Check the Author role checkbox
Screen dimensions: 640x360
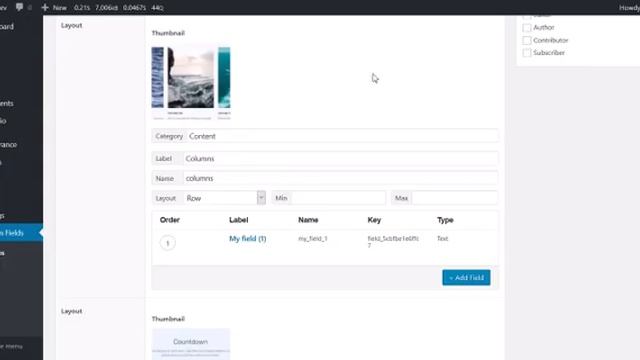click(x=527, y=28)
